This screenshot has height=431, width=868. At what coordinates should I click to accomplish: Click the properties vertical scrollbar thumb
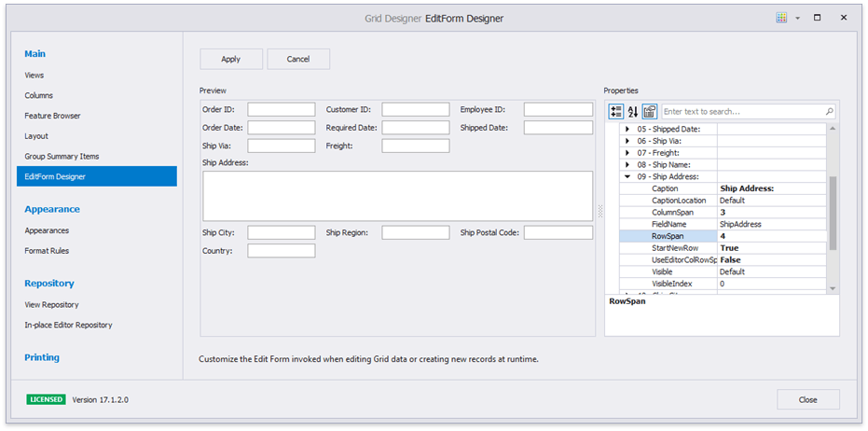[833, 213]
